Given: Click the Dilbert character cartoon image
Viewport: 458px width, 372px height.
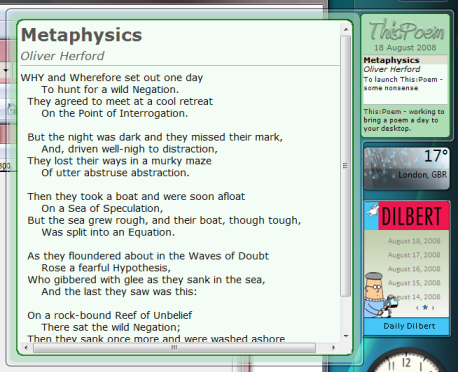Looking at the screenshot, I should coord(381,295).
